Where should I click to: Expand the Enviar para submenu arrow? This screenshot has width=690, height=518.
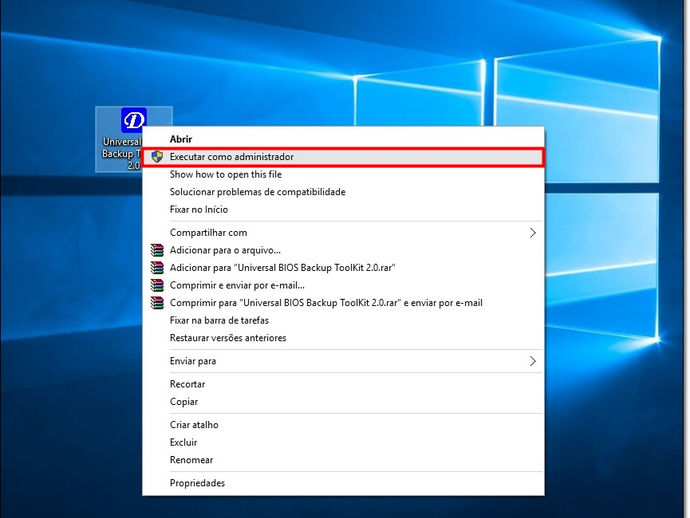pyautogui.click(x=532, y=361)
